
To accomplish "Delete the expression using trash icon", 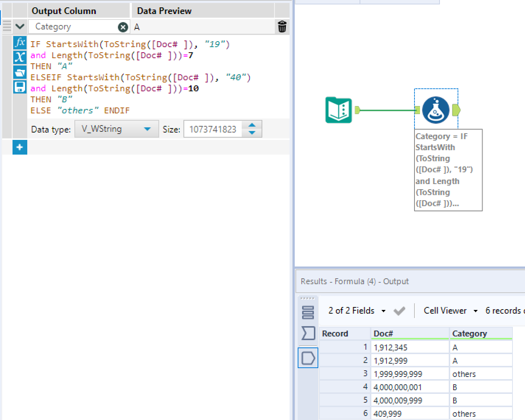I will (282, 26).
